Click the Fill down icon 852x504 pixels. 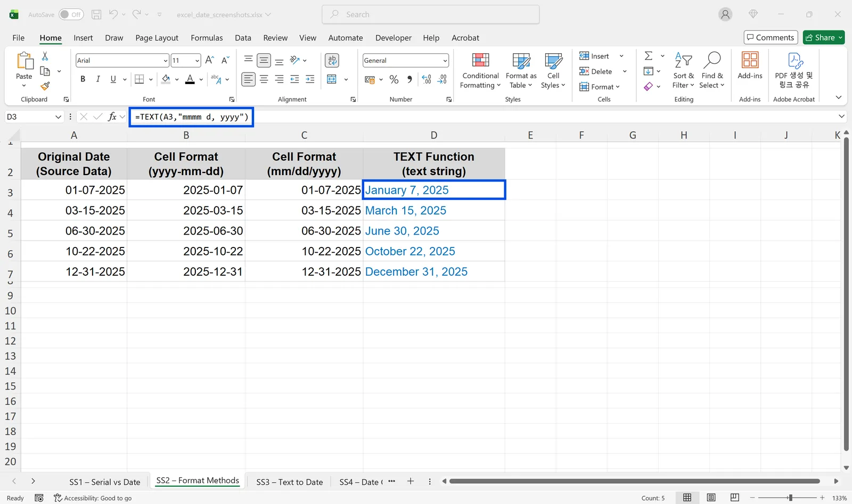point(649,71)
